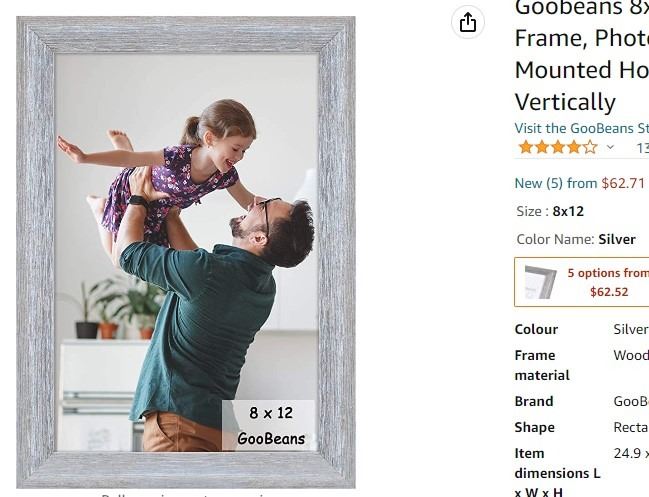649x497 pixels.
Task: Click the Item dimensions L x W x H label
Action: click(x=557, y=473)
